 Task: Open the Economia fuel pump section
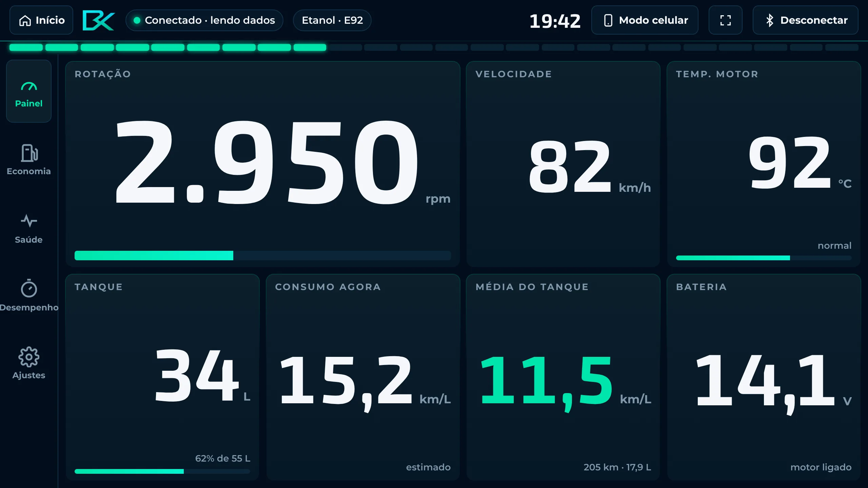pyautogui.click(x=29, y=160)
